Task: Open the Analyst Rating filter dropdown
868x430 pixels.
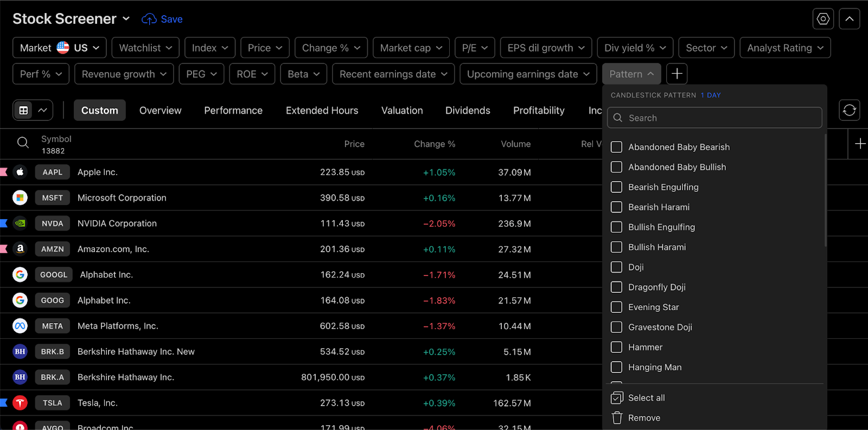Action: click(x=785, y=48)
